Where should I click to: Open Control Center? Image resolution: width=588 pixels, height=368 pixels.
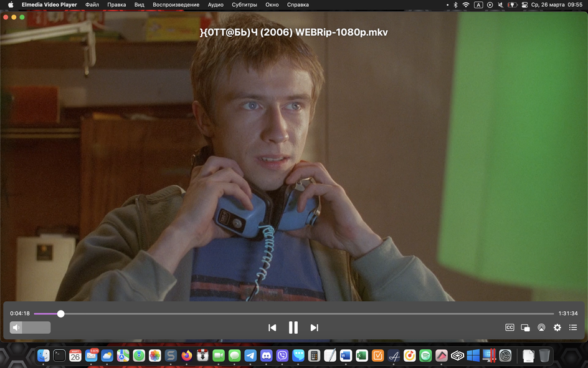(524, 5)
